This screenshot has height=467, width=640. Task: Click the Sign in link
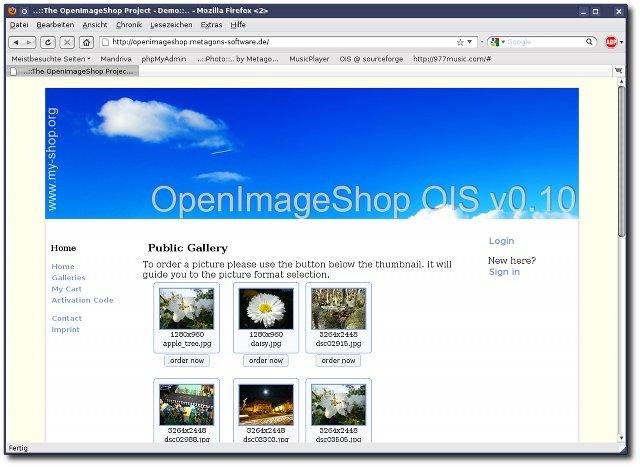tap(504, 272)
